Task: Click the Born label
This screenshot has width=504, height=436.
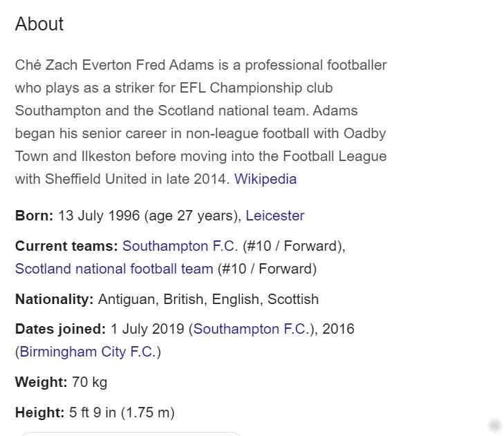Action: click(x=34, y=216)
